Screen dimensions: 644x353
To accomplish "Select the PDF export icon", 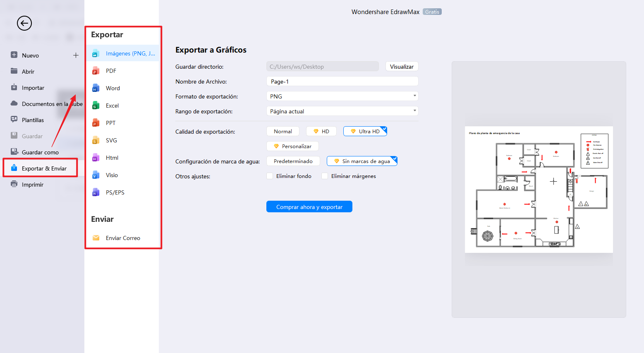I will (96, 71).
